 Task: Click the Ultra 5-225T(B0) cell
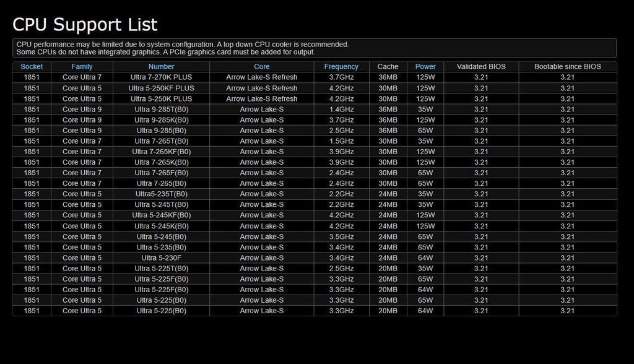pyautogui.click(x=162, y=268)
